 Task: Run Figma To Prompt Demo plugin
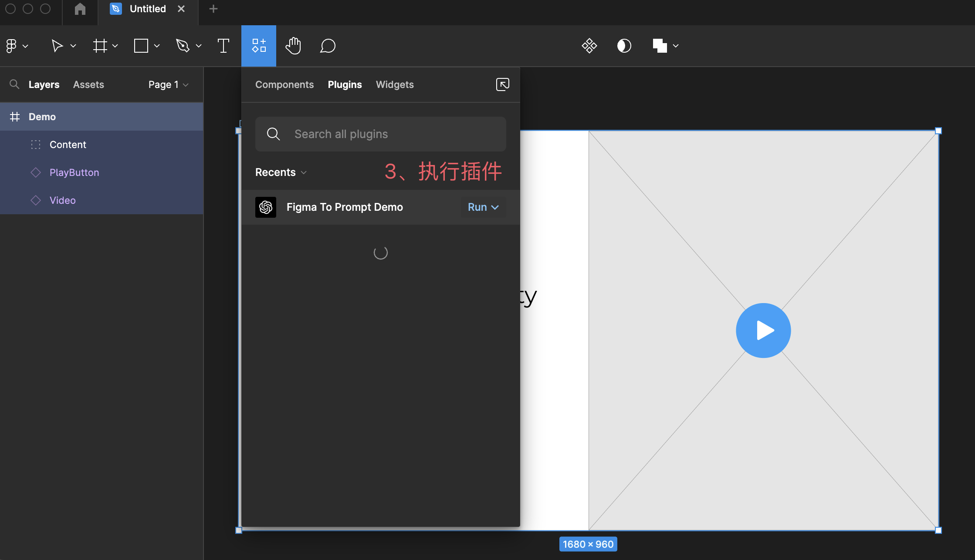(x=477, y=207)
